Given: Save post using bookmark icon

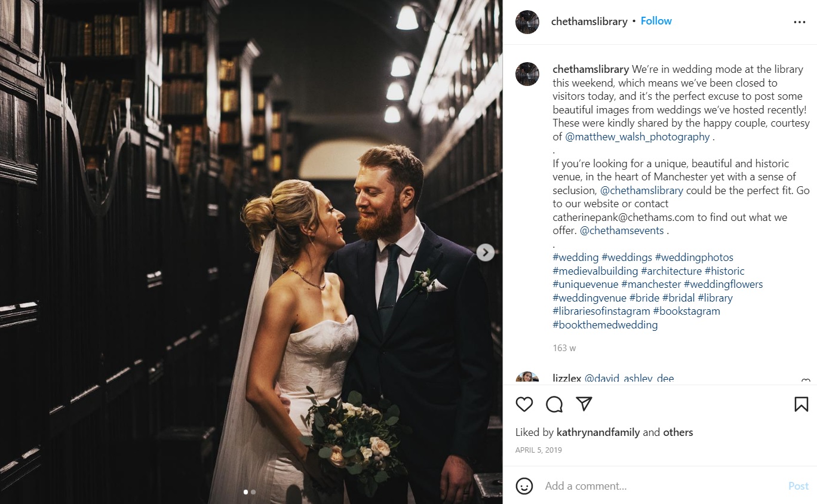Looking at the screenshot, I should (801, 404).
